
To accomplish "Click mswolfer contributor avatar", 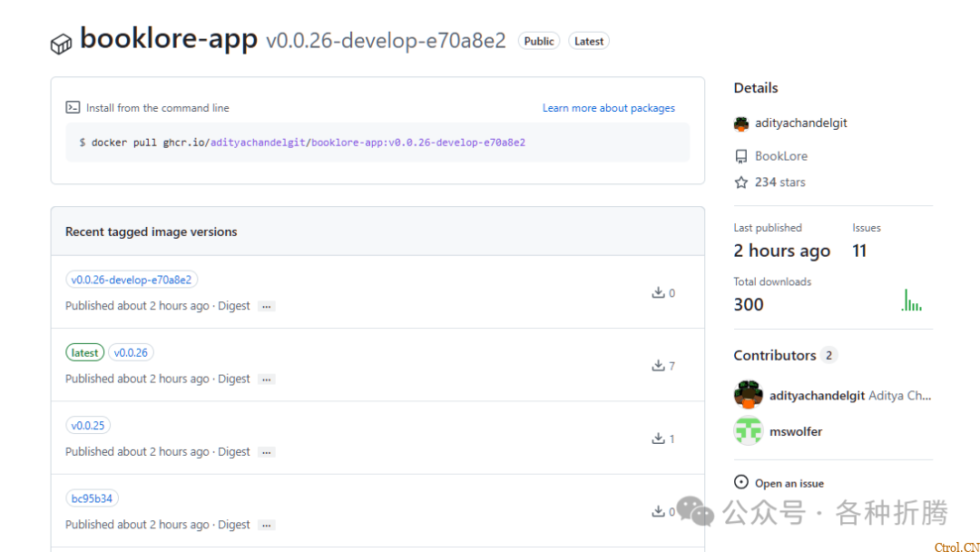I will click(748, 430).
